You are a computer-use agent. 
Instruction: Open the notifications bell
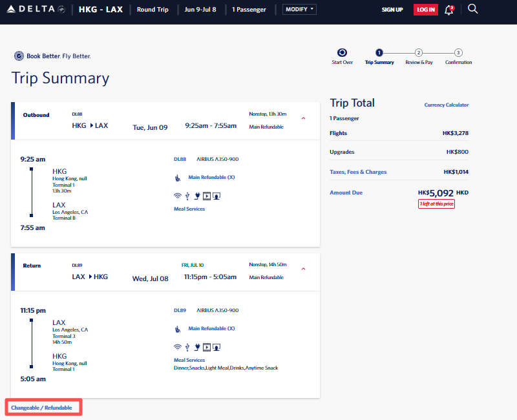click(449, 10)
